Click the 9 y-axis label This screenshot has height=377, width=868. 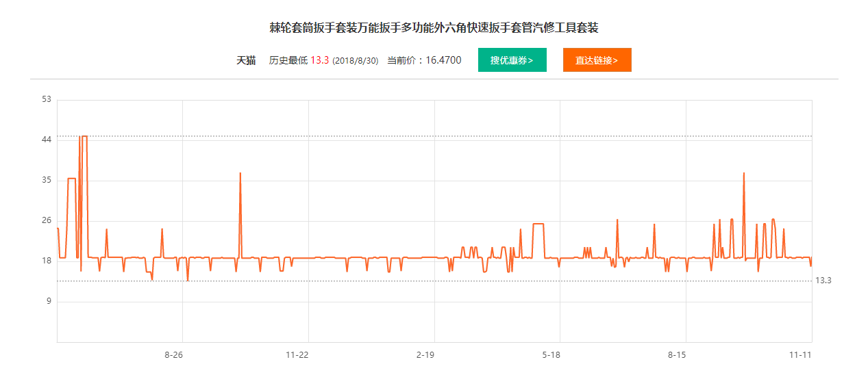pyautogui.click(x=49, y=301)
